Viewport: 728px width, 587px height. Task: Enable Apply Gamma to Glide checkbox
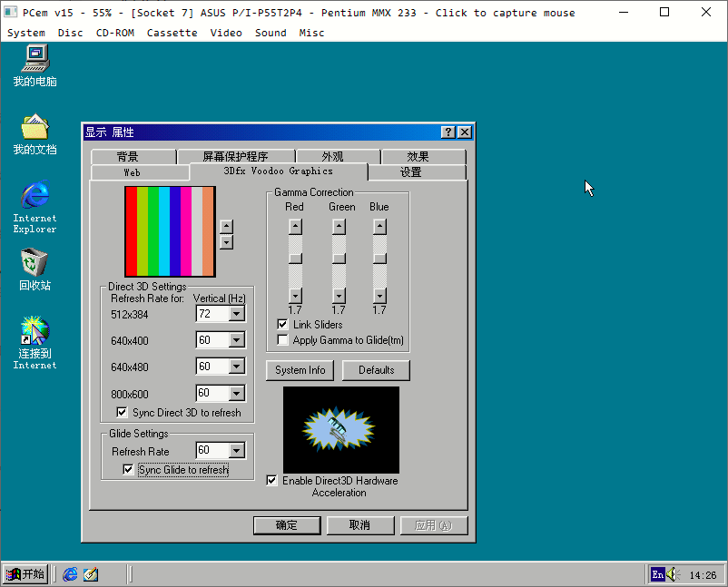tap(282, 340)
